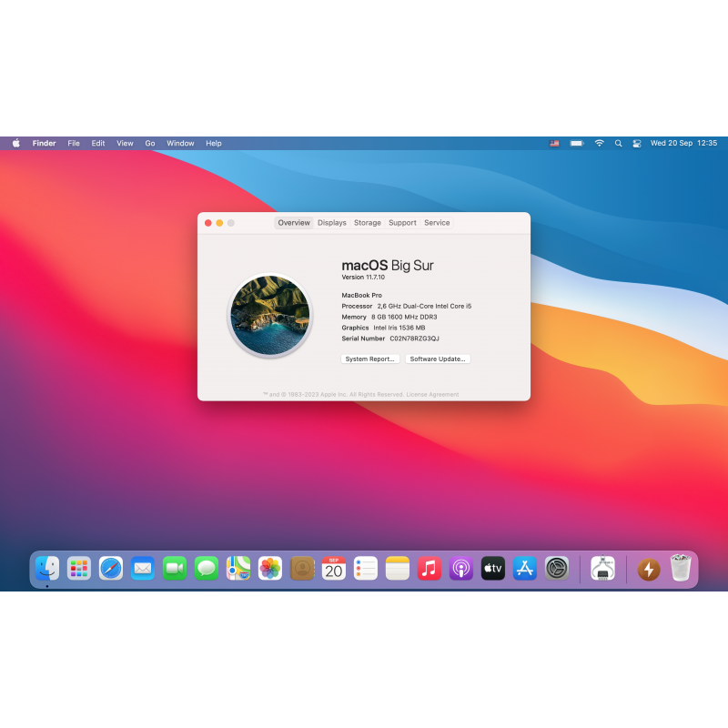Click the License Agreement link
Screen dimensions: 728x728
pos(432,395)
